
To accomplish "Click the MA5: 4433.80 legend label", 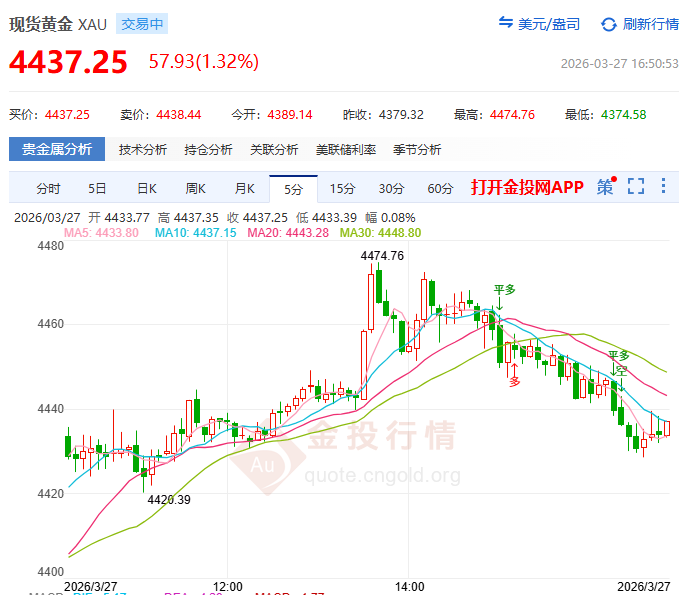I will (x=101, y=233).
